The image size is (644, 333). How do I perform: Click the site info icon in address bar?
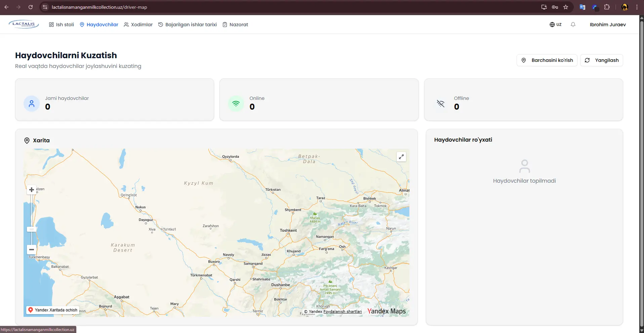pyautogui.click(x=45, y=7)
